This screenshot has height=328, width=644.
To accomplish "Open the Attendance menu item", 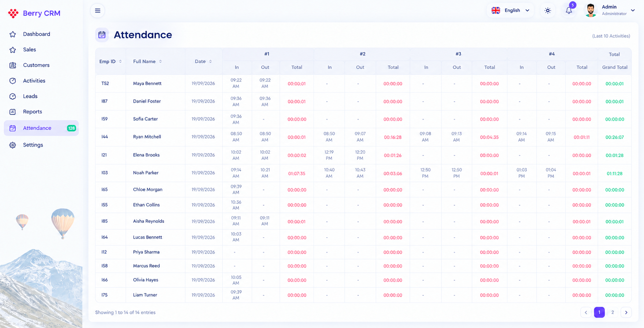I will coord(41,128).
